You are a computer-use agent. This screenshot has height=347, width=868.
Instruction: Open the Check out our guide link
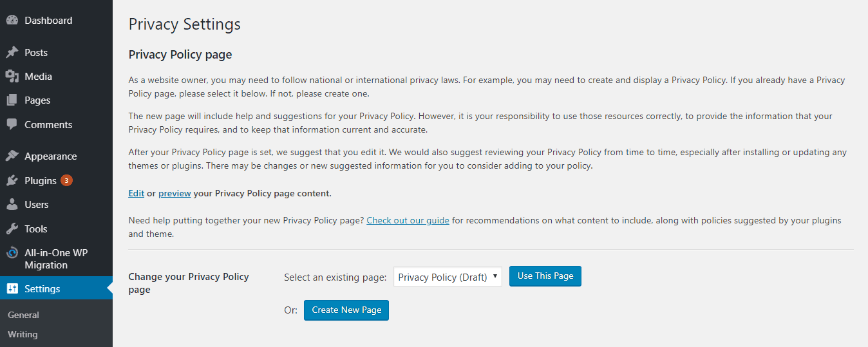point(408,220)
